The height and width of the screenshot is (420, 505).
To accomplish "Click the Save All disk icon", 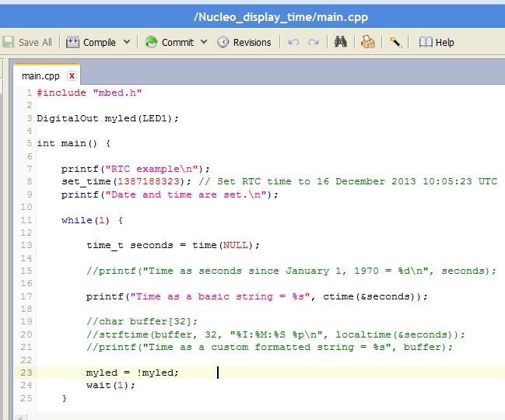I will (x=9, y=42).
